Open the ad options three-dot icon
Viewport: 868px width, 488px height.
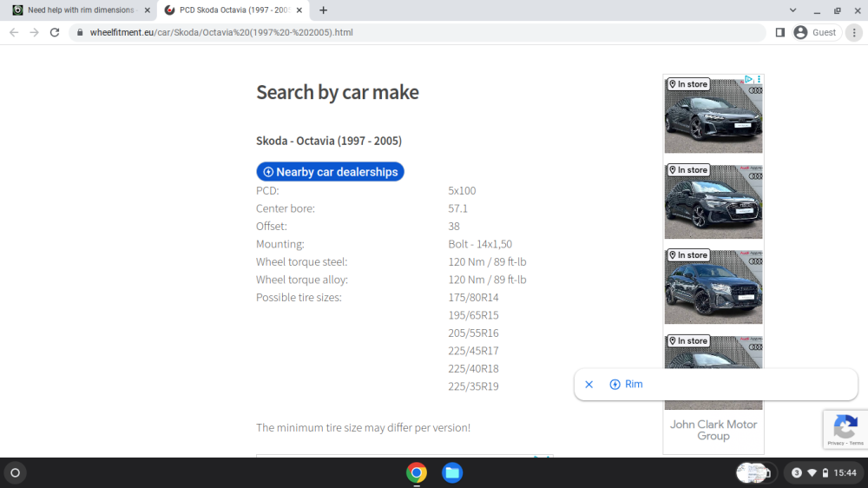click(x=759, y=79)
